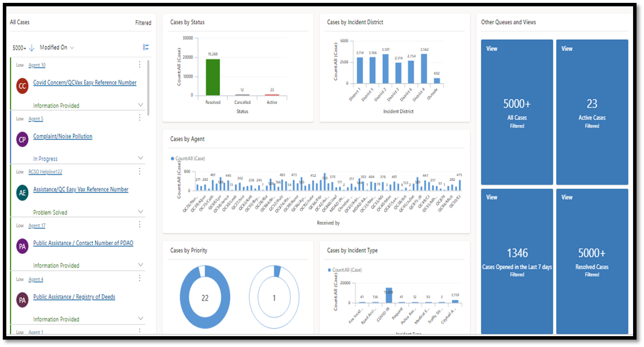This screenshot has width=644, height=347.
Task: Open the list view options icon
Action: 146,47
